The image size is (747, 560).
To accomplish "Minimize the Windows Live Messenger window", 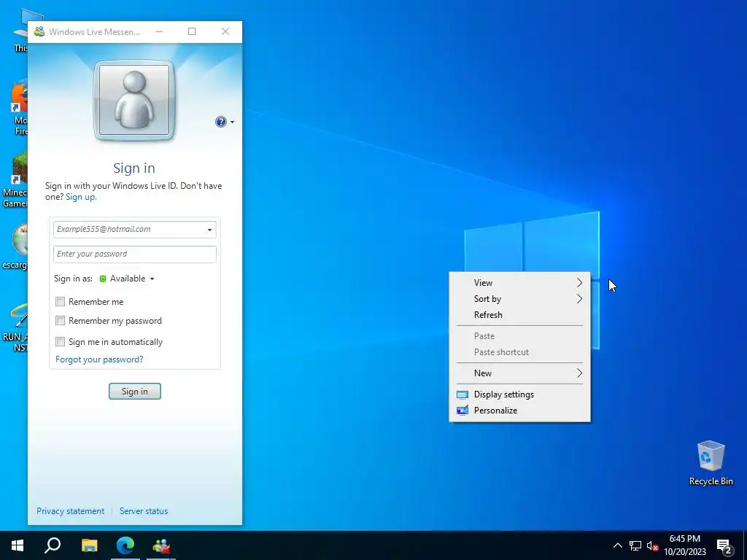I will click(159, 31).
